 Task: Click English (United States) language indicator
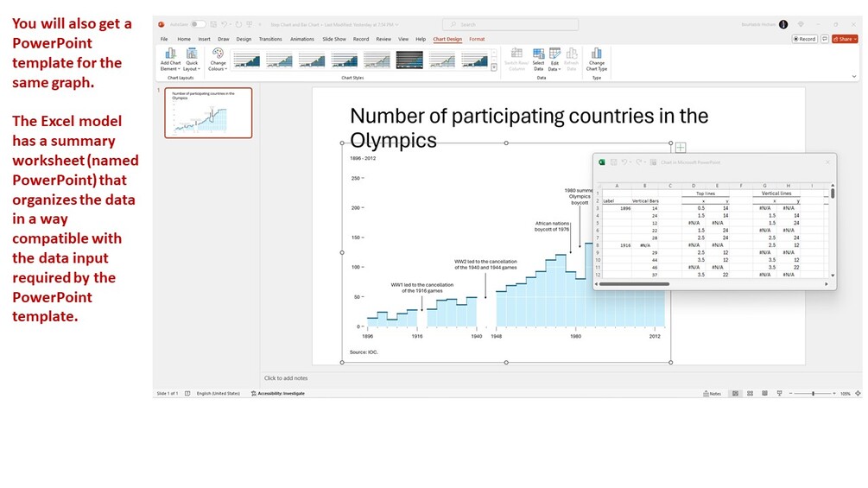(219, 393)
